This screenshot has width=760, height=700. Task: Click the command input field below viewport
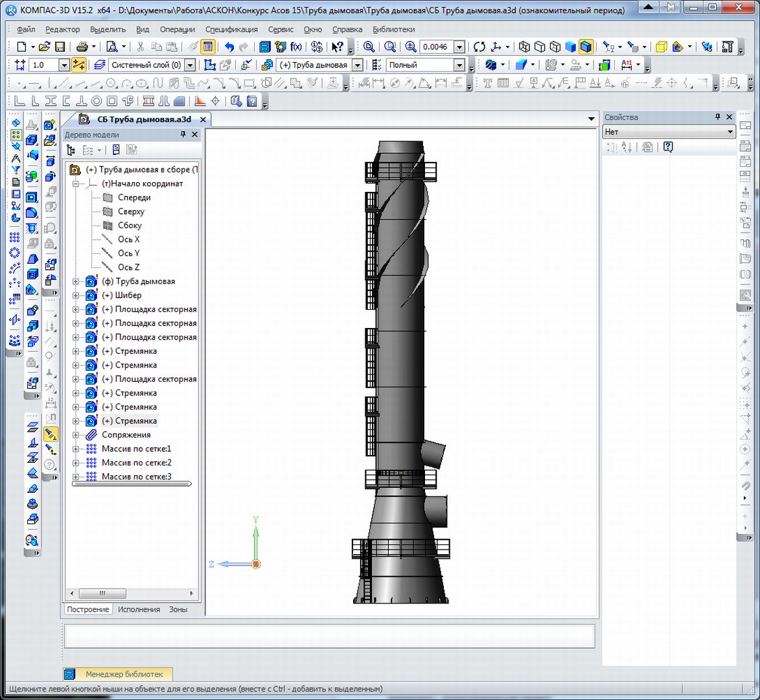tap(329, 636)
